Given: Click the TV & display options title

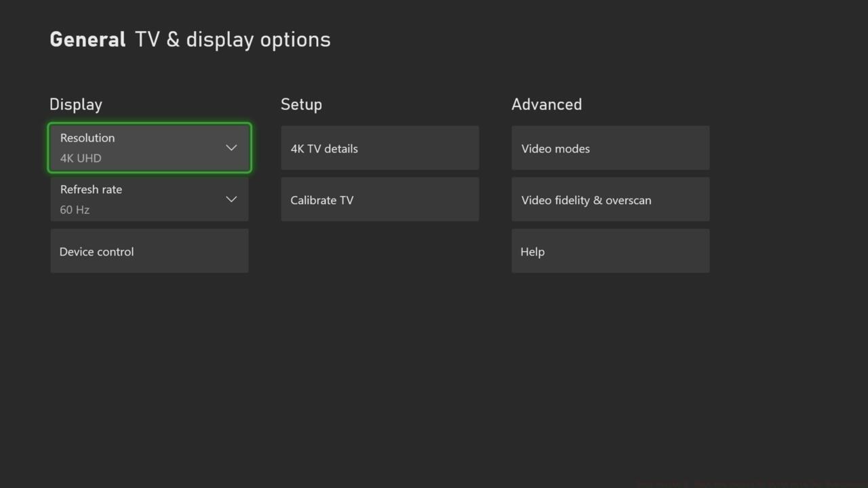Looking at the screenshot, I should click(x=233, y=39).
